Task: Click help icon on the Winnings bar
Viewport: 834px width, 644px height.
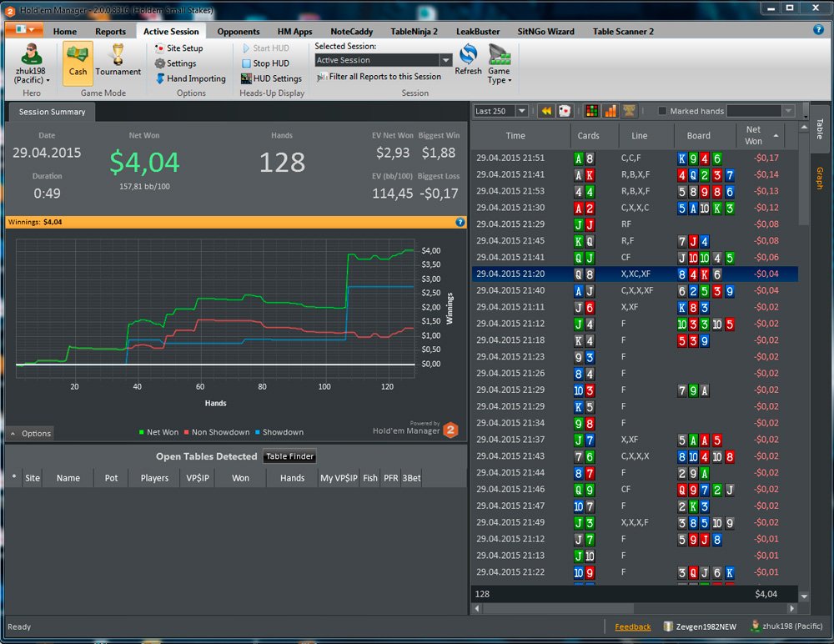Action: (460, 222)
